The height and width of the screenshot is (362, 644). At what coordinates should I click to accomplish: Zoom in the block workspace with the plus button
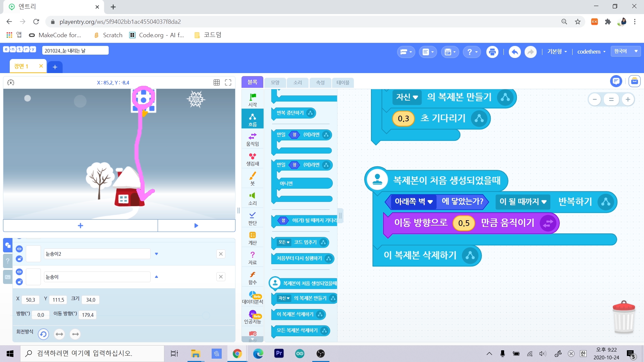click(x=628, y=99)
